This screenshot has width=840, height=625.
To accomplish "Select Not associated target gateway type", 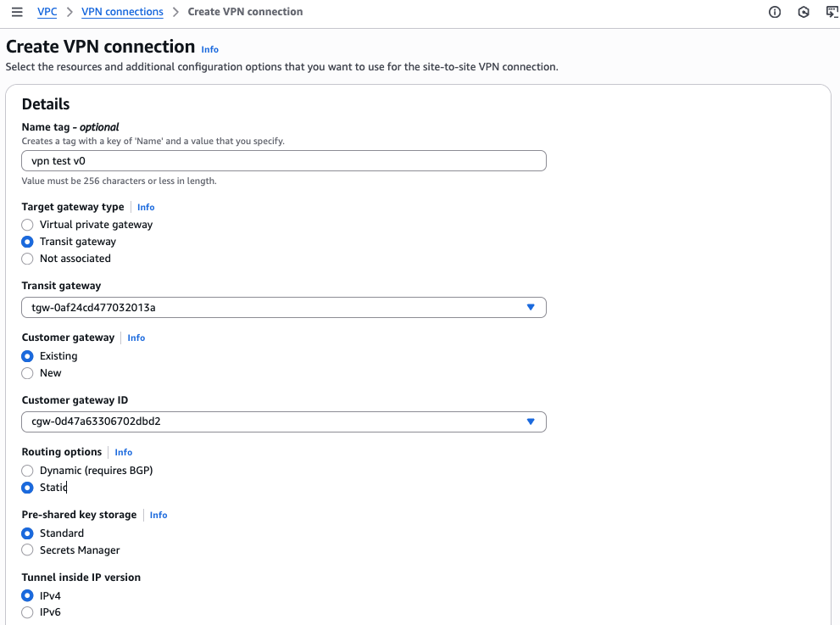I will (x=28, y=259).
